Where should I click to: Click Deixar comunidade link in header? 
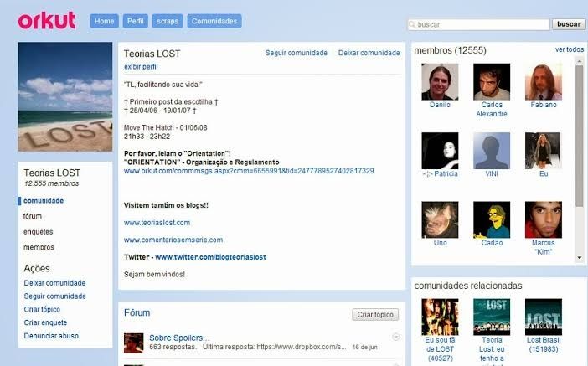click(x=369, y=53)
